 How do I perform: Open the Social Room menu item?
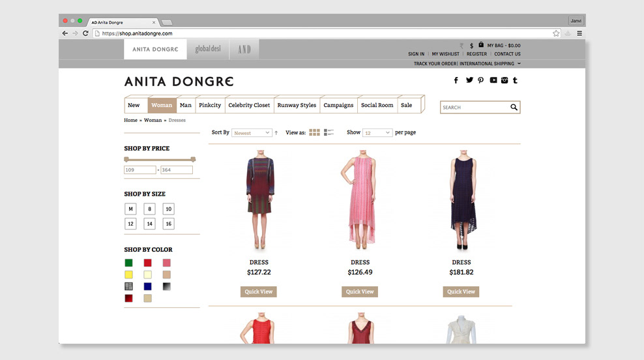tap(377, 105)
